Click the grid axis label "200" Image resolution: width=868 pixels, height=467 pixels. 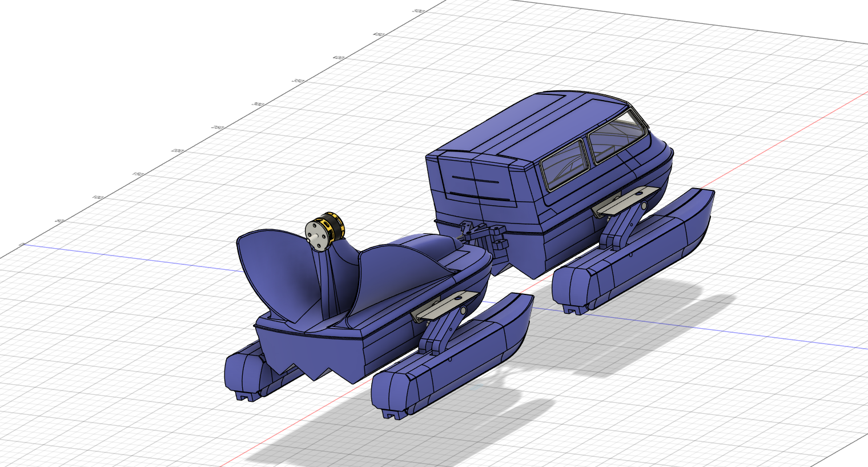pyautogui.click(x=177, y=151)
